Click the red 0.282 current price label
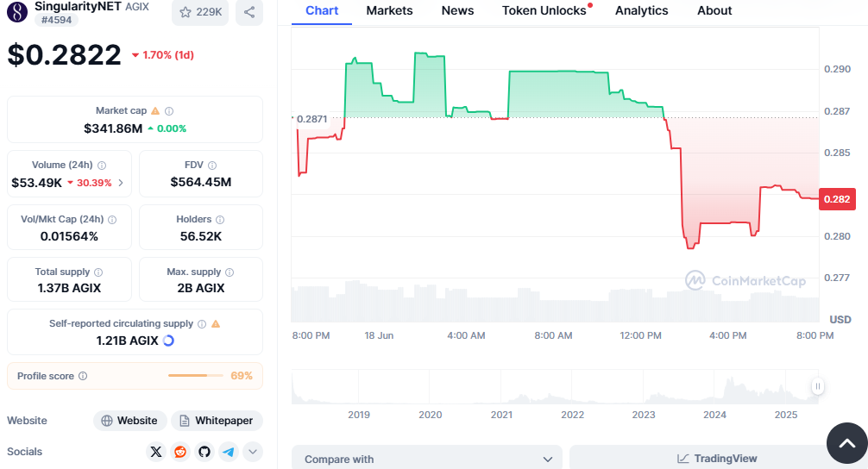This screenshot has height=469, width=868. point(837,199)
